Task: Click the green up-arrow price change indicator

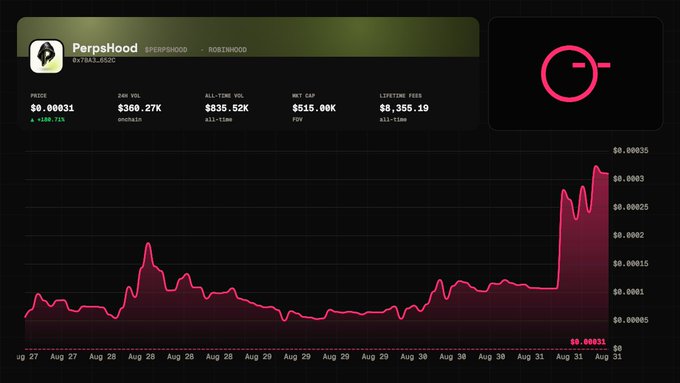Action: pyautogui.click(x=32, y=120)
